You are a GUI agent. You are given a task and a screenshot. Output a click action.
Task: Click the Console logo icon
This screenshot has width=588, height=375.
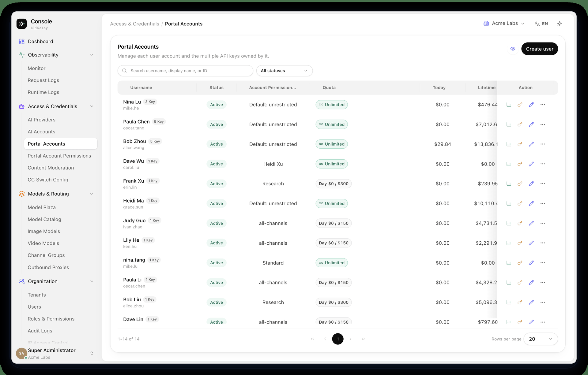21,24
